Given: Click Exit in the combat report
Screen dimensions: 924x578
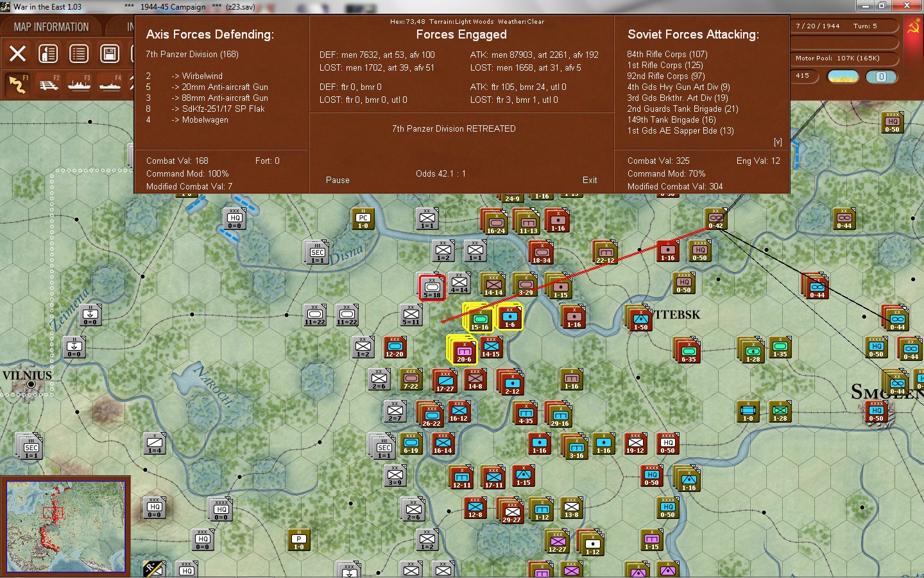Looking at the screenshot, I should pyautogui.click(x=590, y=180).
